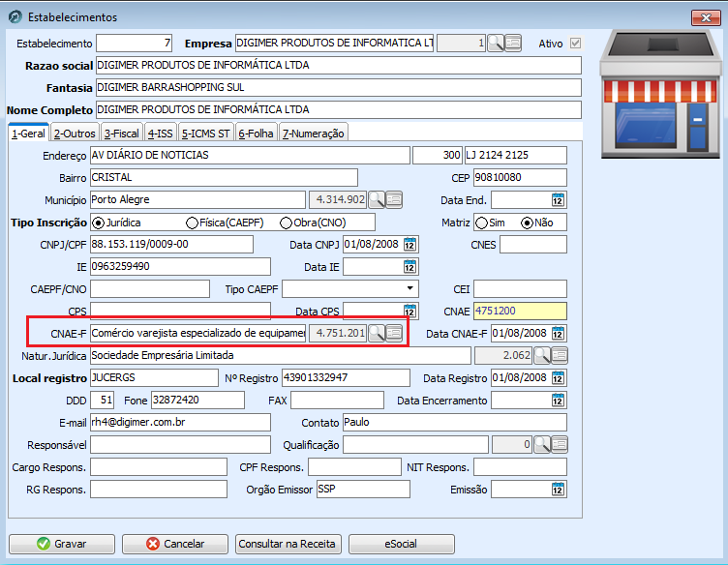Click the Cancelar button
The width and height of the screenshot is (728, 565).
175,544
